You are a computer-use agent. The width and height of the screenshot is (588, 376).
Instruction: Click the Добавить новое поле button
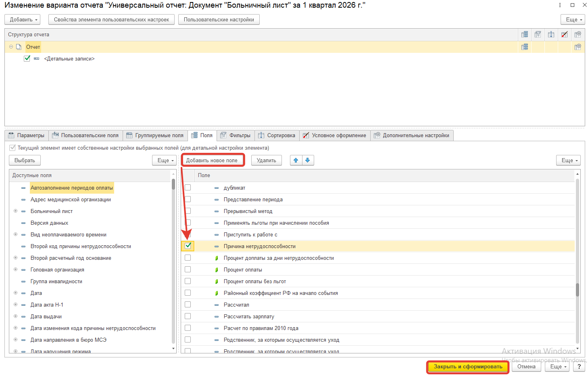point(212,161)
